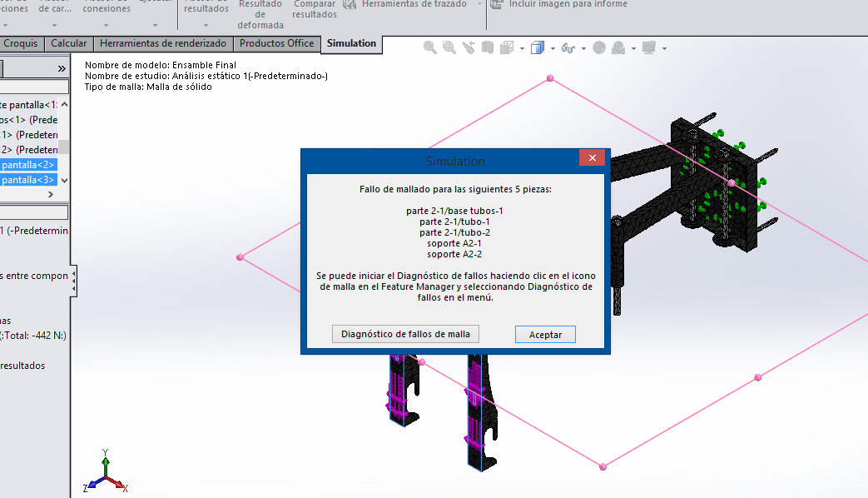This screenshot has width=868, height=498.
Task: Open the Herramientas de renderizado tab
Action: pos(163,43)
